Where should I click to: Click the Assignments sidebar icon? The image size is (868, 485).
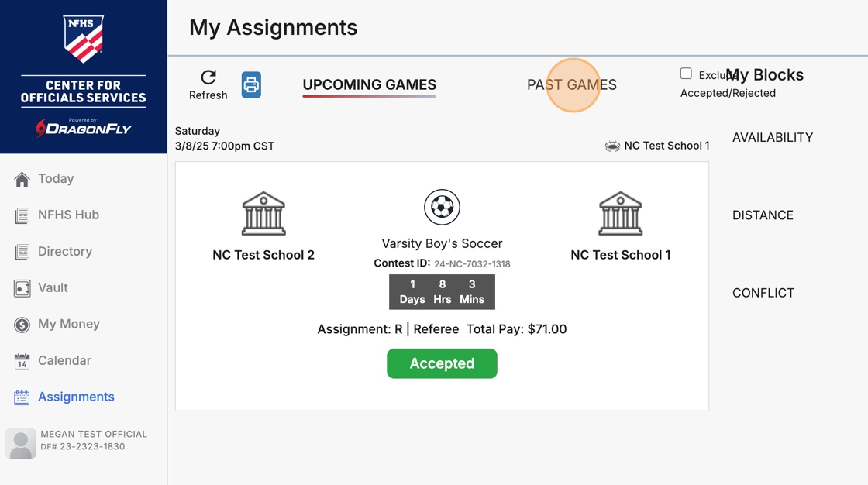pyautogui.click(x=22, y=397)
